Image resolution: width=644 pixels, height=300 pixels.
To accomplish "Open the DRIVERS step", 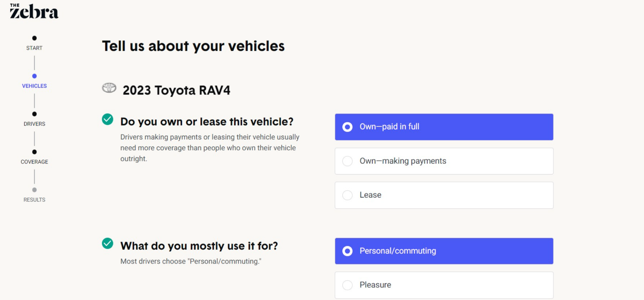I will pos(34,123).
